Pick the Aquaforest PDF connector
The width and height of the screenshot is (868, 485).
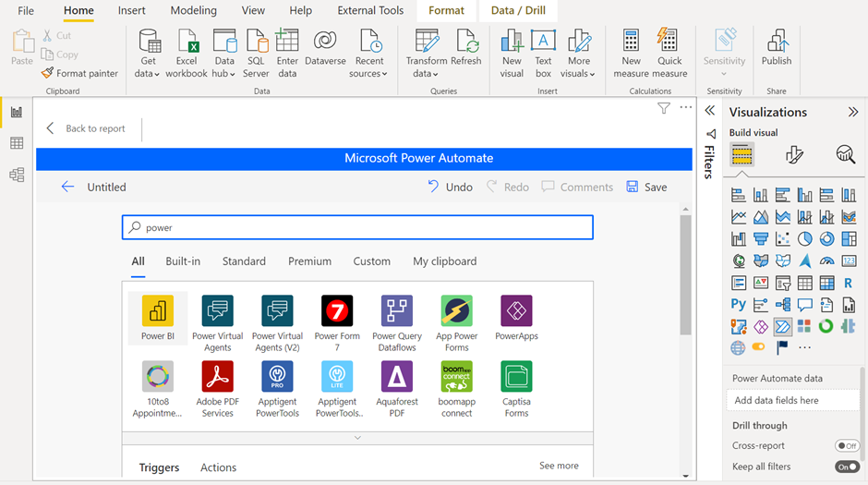coord(397,377)
